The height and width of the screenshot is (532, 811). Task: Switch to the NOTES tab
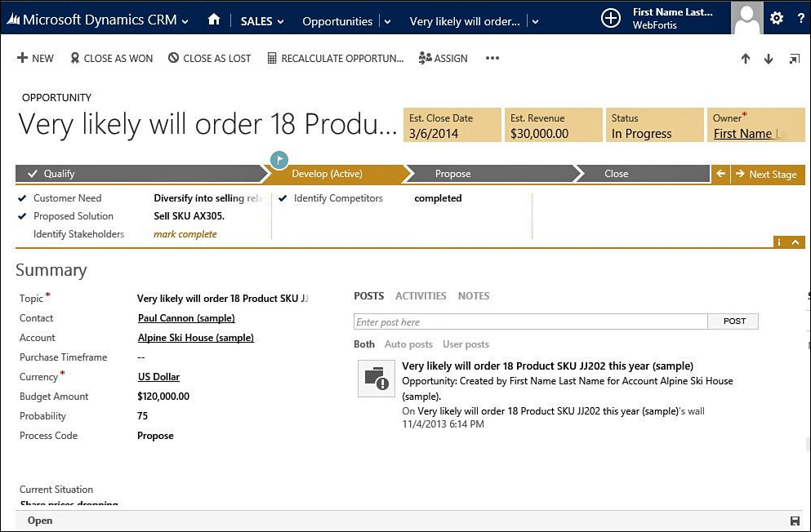tap(474, 296)
